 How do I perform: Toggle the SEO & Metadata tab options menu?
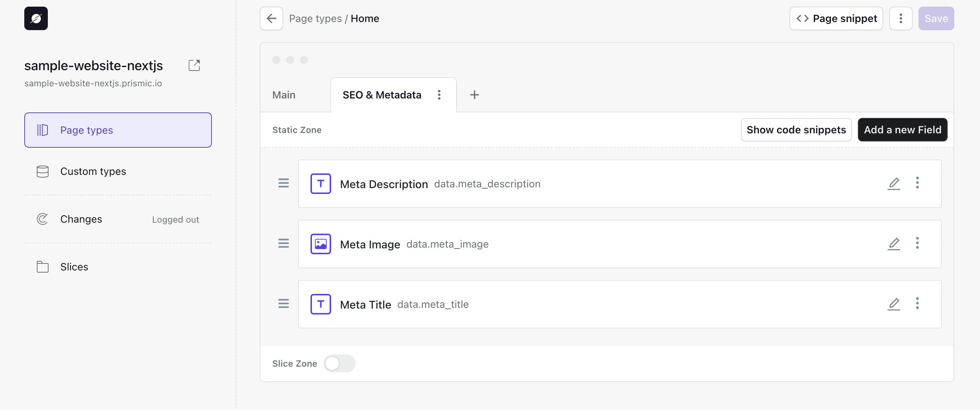(439, 94)
